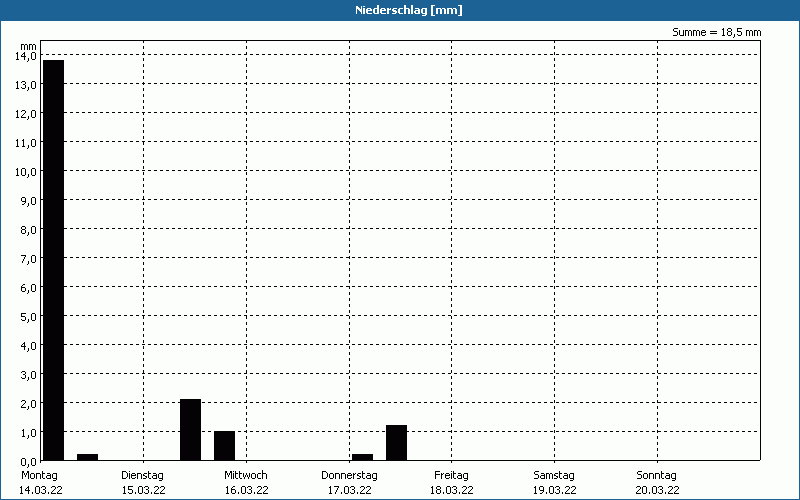The width and height of the screenshot is (800, 500).
Task: Click the tallest Monday precipitation bar
Action: tap(54, 260)
